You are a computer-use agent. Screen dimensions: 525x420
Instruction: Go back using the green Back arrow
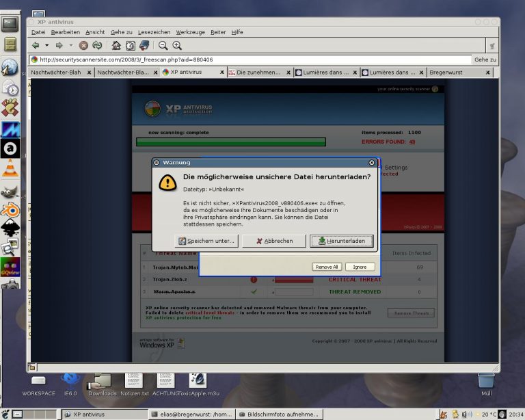pos(36,45)
